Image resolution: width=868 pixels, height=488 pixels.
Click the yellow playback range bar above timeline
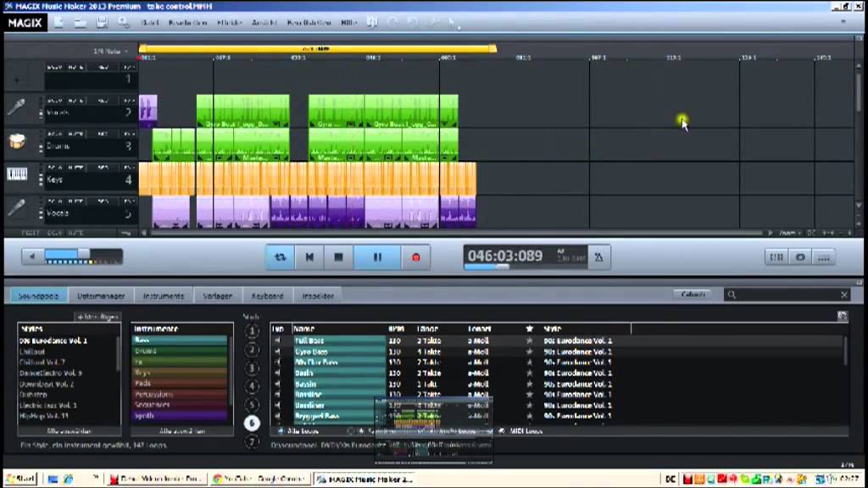(x=317, y=48)
